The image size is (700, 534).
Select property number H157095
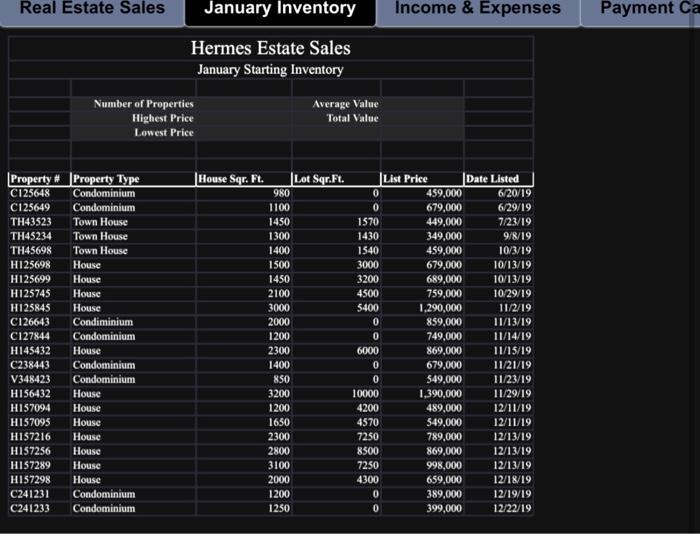[x=39, y=422]
